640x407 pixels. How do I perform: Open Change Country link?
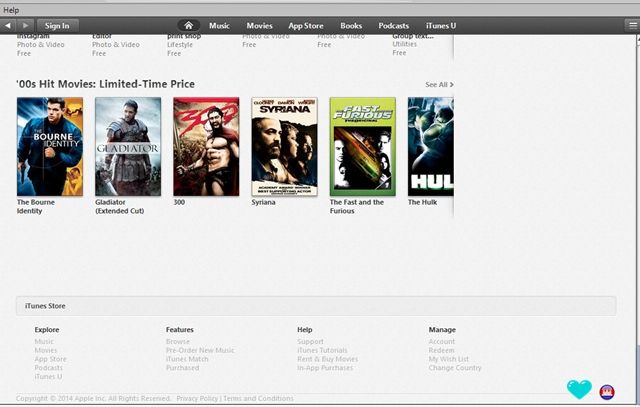coord(455,368)
